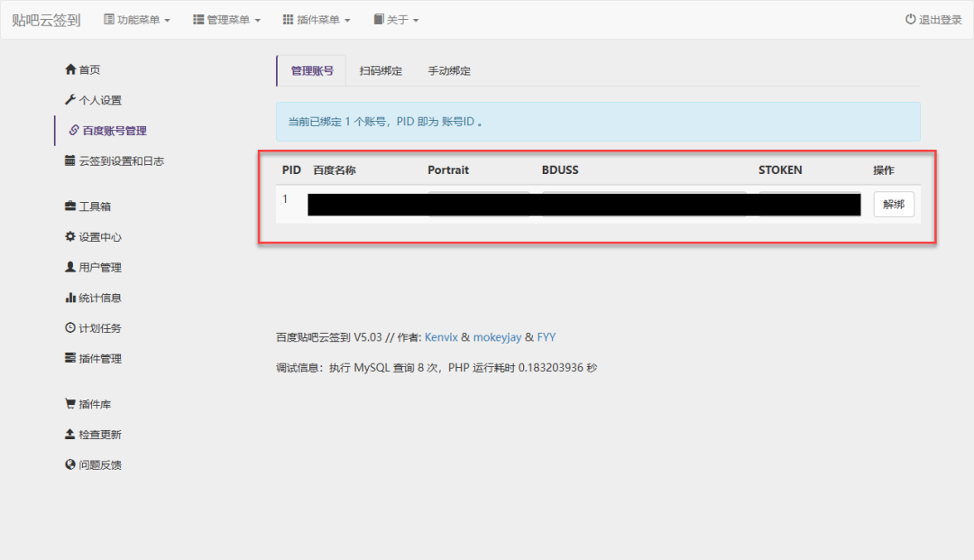Click the shopping cart icon for 插件库

pos(70,404)
